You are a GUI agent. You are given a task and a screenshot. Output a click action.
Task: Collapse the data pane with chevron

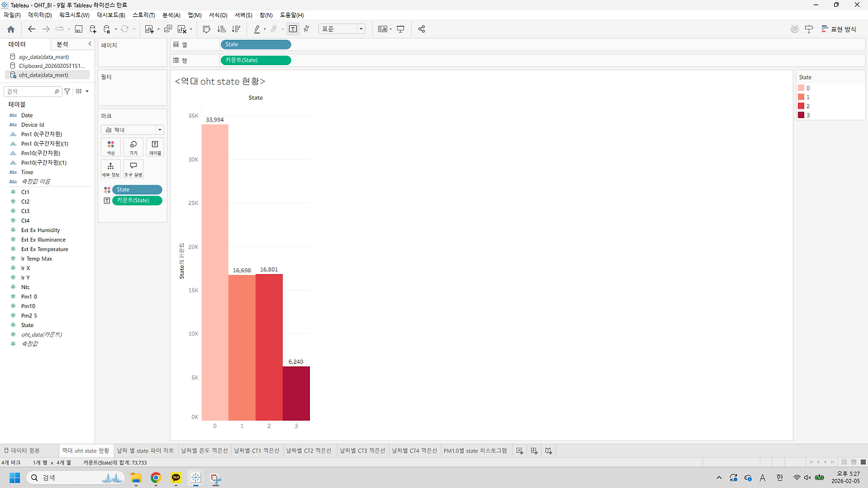coord(90,43)
